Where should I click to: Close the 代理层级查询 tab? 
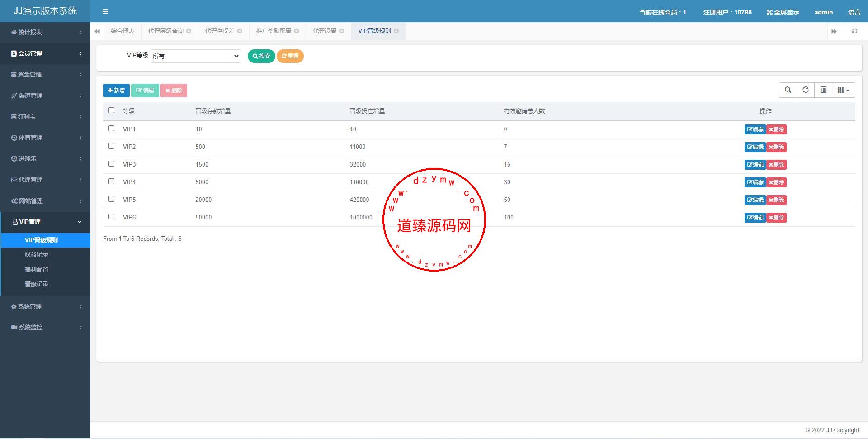[x=189, y=31]
